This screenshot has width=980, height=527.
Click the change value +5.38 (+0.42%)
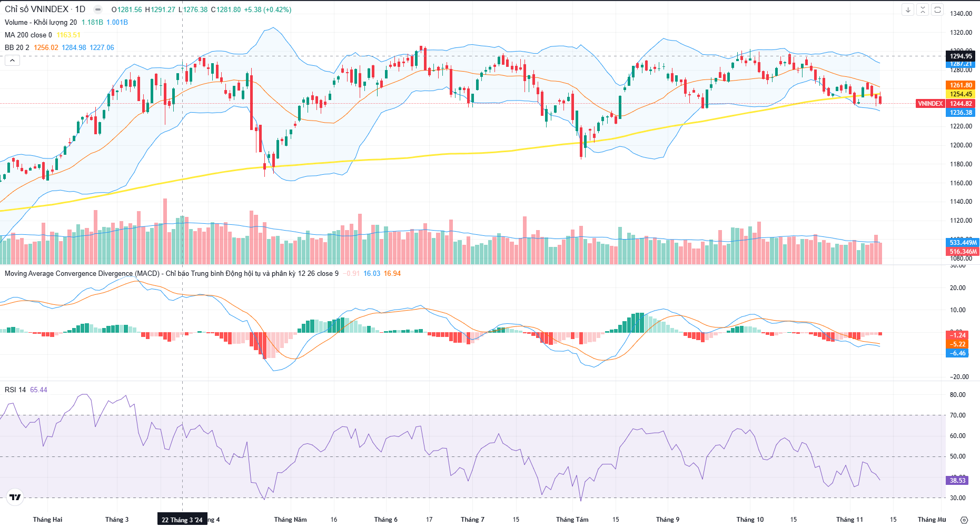[268, 9]
